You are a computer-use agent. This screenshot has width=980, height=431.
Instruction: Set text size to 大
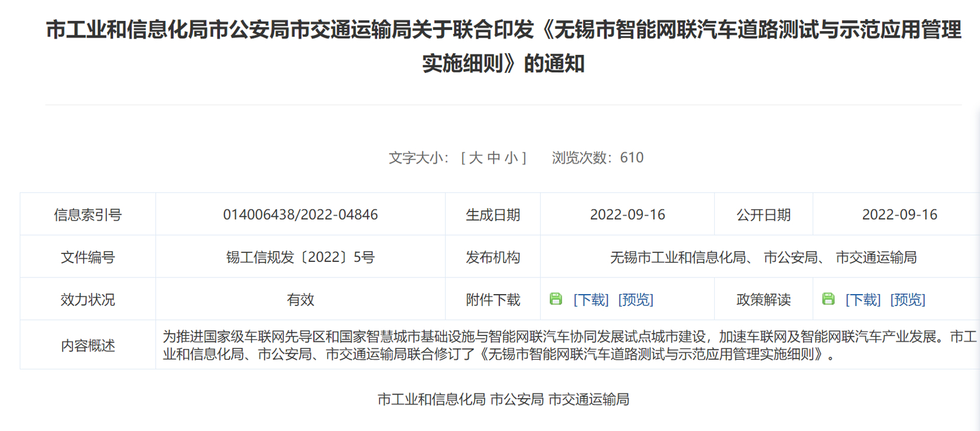coord(476,158)
